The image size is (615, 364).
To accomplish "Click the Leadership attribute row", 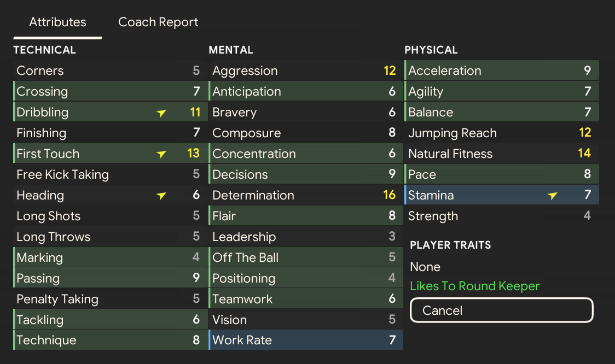I will click(305, 237).
